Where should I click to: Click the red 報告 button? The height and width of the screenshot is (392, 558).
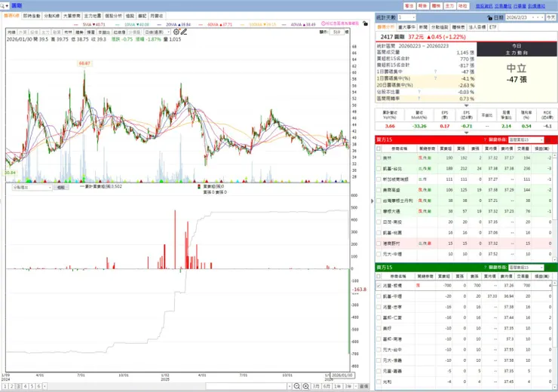pos(423,6)
